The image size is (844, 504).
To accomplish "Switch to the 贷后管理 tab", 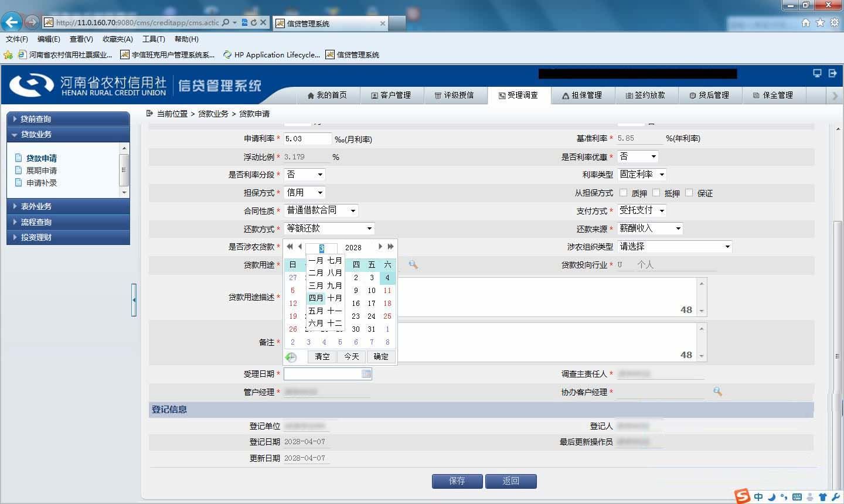I will click(710, 95).
